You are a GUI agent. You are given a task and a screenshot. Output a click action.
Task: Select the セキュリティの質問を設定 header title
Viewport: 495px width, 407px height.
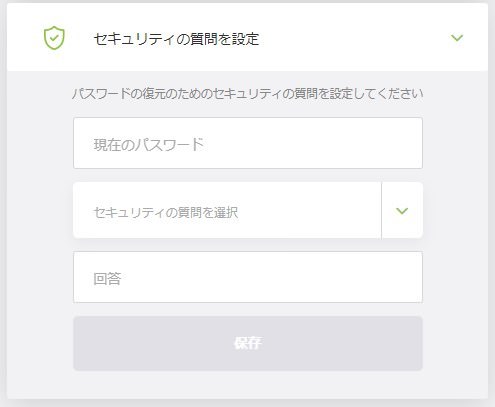pyautogui.click(x=176, y=39)
